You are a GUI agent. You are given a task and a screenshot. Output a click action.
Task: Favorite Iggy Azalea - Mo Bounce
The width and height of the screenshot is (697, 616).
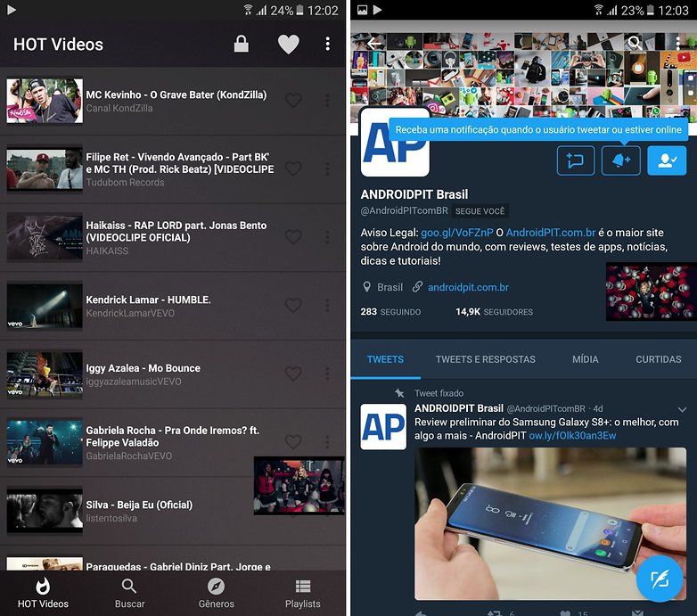(293, 374)
